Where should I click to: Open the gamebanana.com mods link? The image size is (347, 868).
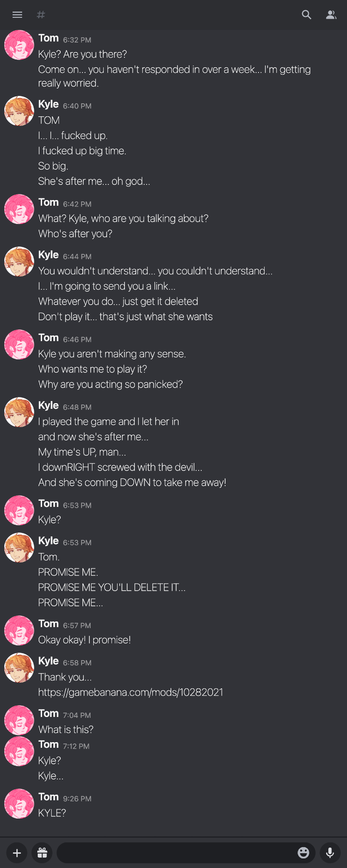point(131,692)
